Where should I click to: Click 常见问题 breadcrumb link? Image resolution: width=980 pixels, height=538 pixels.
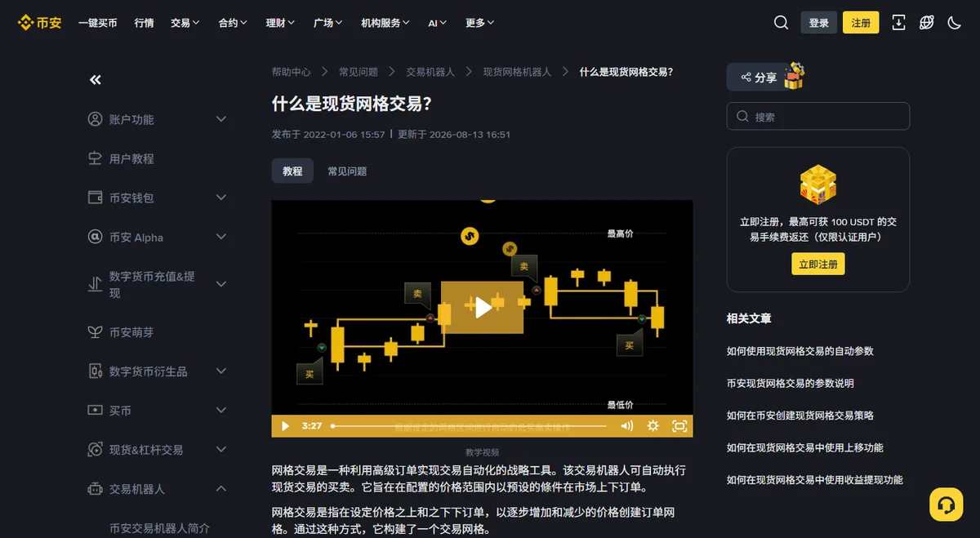359,72
